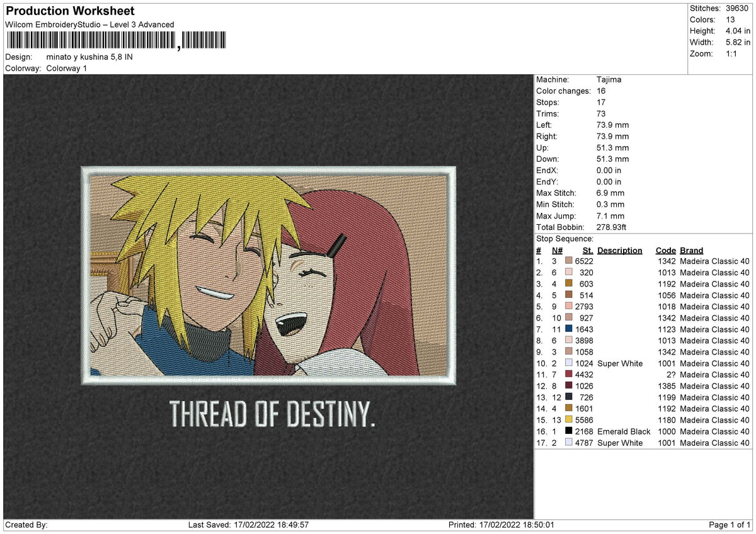Viewport: 756px width, 534px height.
Task: Click the Width value '5.82 in'
Action: click(x=738, y=42)
